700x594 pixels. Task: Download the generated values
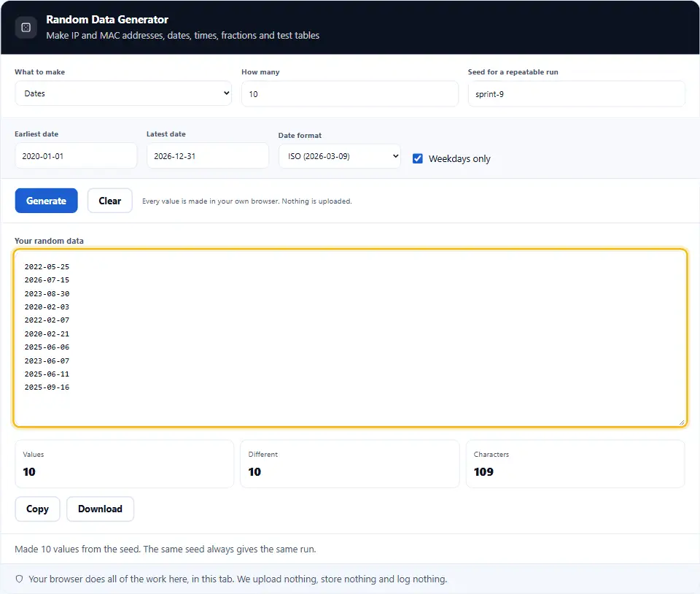(100, 509)
